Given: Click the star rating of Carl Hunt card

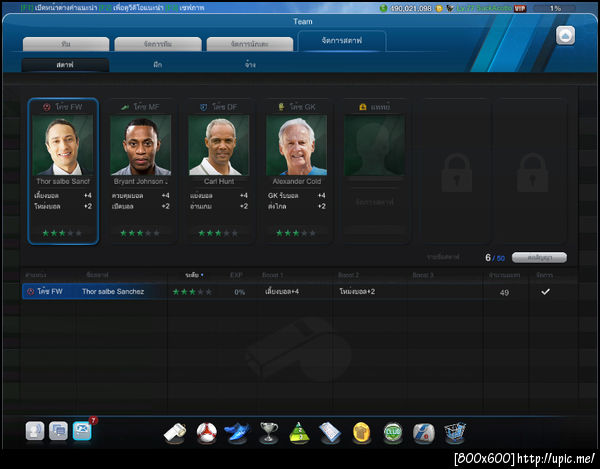Looking at the screenshot, I should [218, 233].
